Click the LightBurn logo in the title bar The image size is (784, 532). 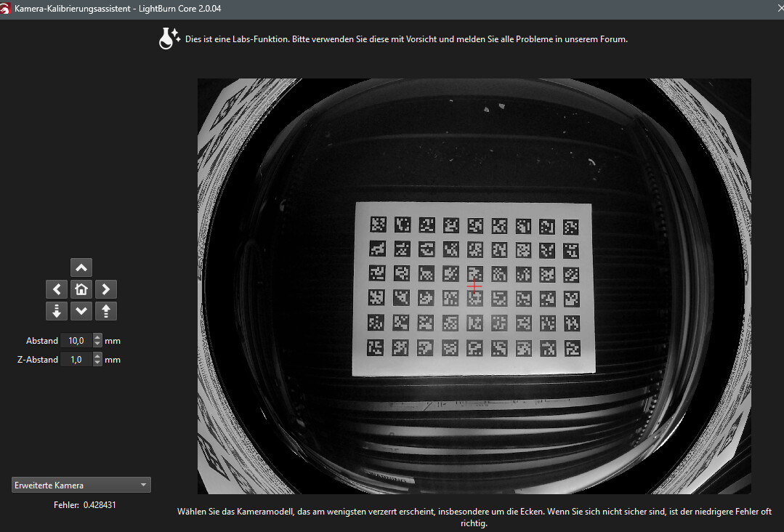pos(7,7)
